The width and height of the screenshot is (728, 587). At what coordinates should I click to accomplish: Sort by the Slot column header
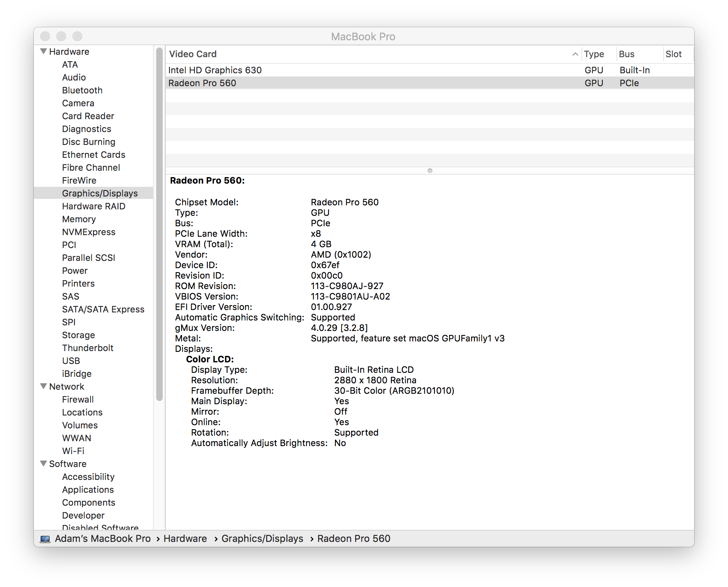click(678, 54)
